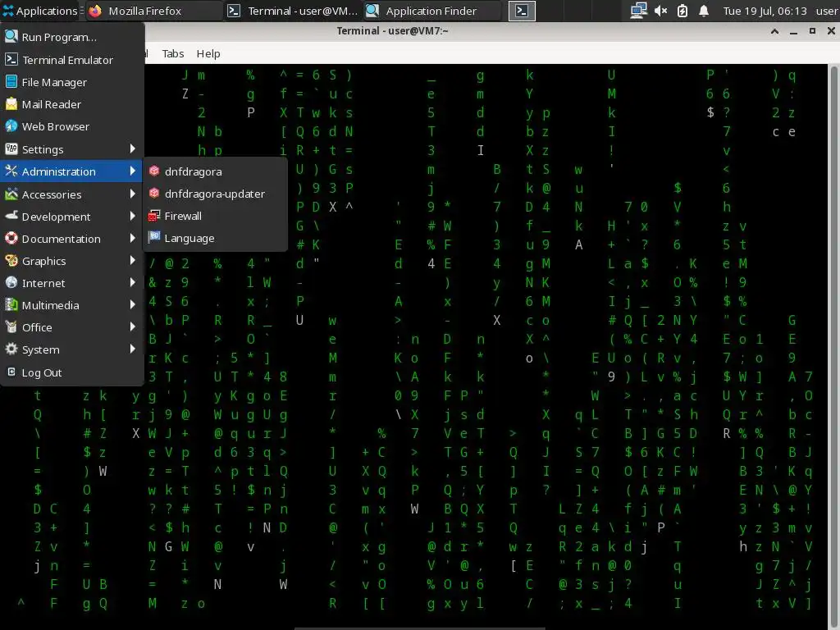Expand the Multimedia submenu arrow
Image resolution: width=840 pixels, height=630 pixels.
[x=132, y=305]
